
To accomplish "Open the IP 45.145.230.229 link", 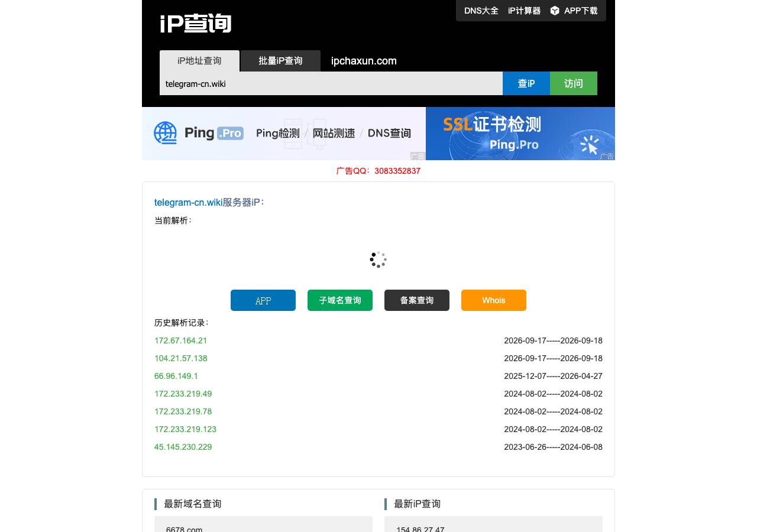I will click(183, 447).
